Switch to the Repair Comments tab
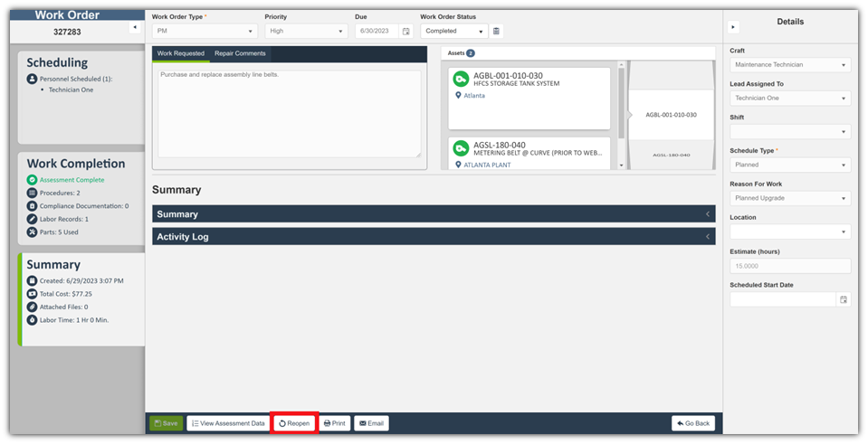The width and height of the screenshot is (868, 444). click(240, 53)
